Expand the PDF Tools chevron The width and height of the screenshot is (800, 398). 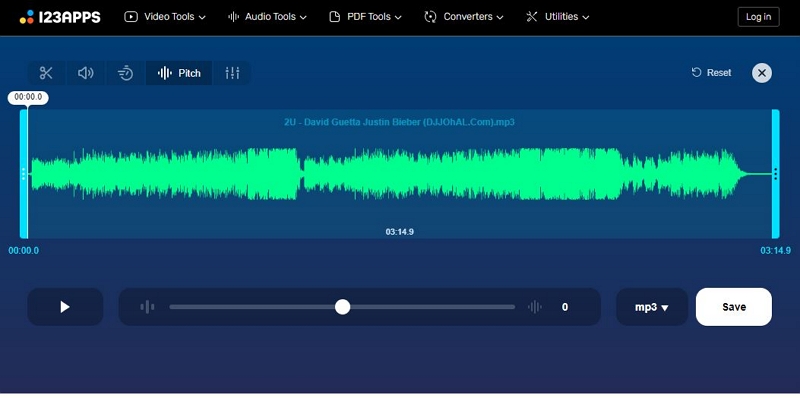398,17
